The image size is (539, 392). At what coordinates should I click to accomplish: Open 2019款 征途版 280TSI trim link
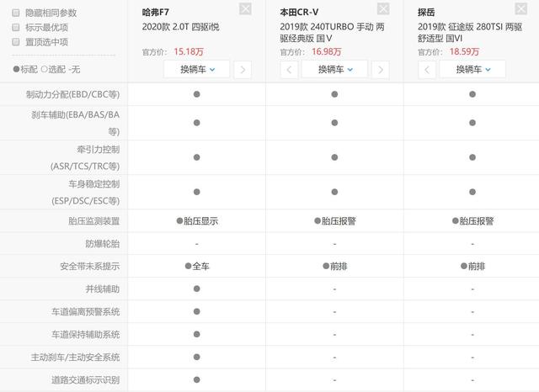pyautogui.click(x=470, y=32)
